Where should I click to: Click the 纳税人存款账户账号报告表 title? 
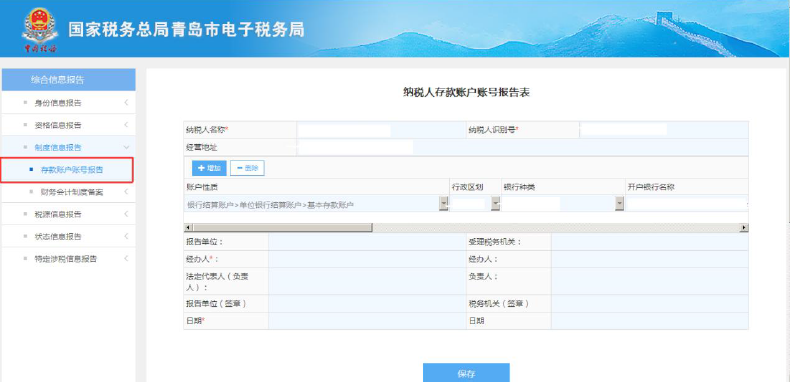pos(467,93)
